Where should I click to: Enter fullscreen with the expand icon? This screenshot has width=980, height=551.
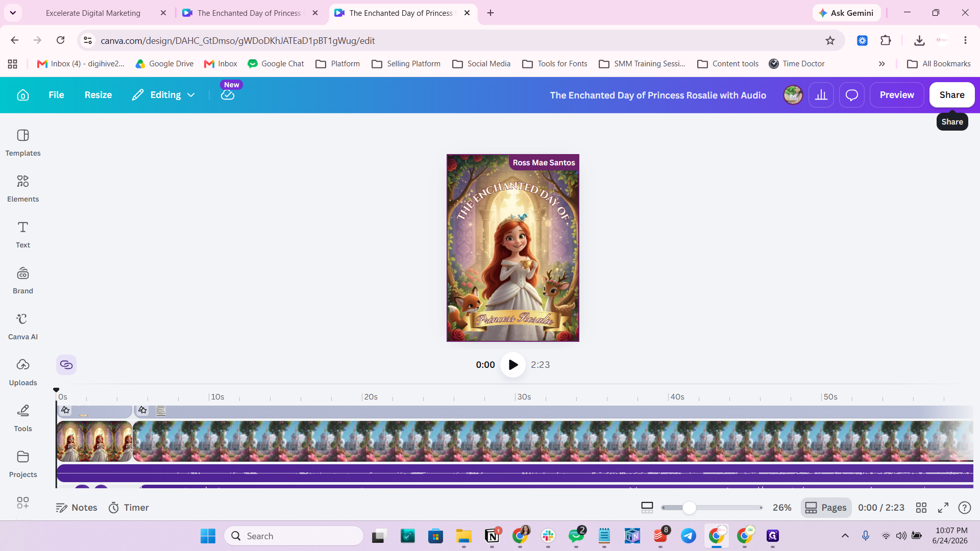click(943, 508)
